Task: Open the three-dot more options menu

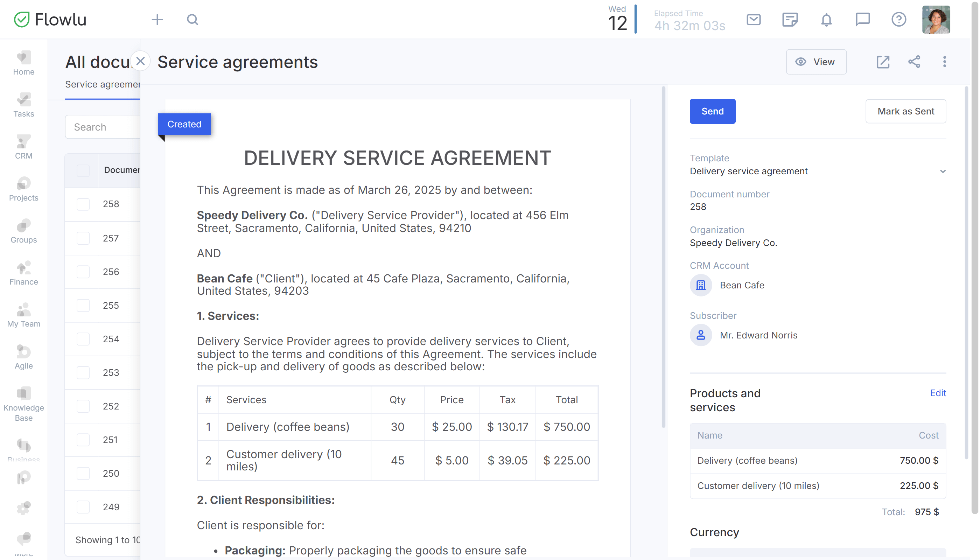Action: coord(944,62)
